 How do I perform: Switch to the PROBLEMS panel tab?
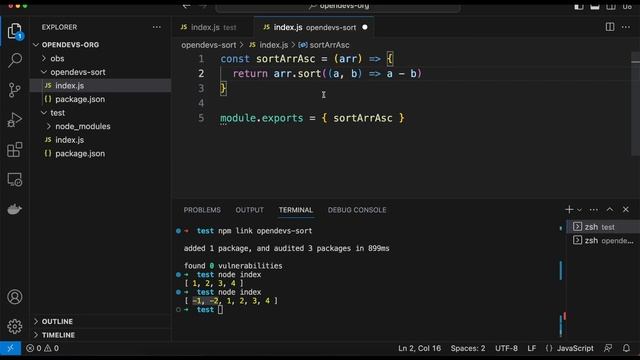tap(202, 210)
